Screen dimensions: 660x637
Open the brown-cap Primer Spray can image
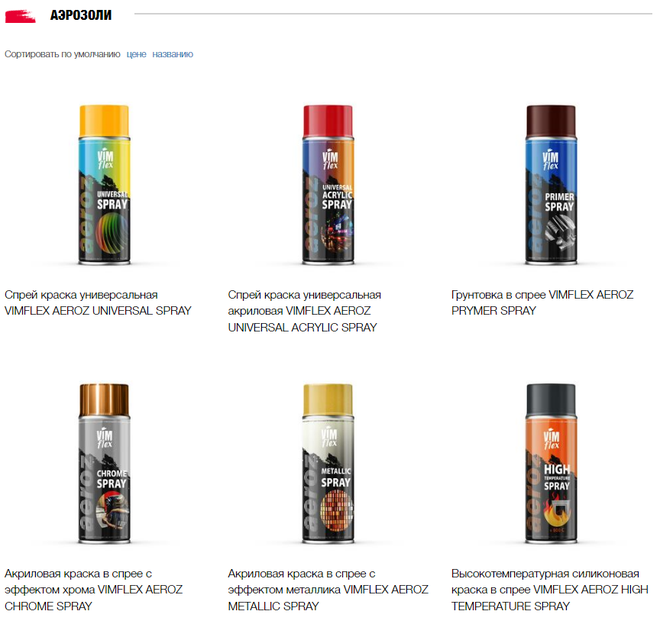pos(551,185)
